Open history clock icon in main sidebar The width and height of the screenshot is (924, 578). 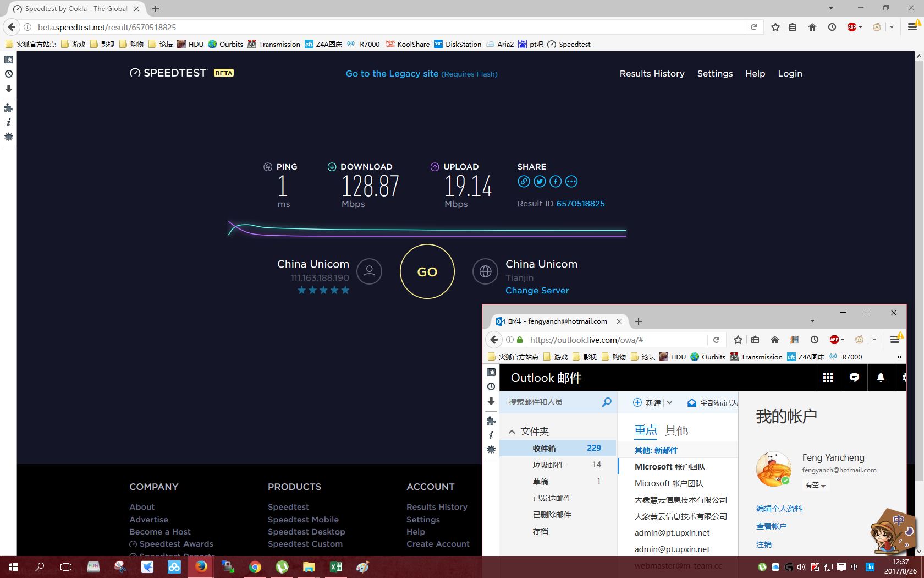coord(9,74)
